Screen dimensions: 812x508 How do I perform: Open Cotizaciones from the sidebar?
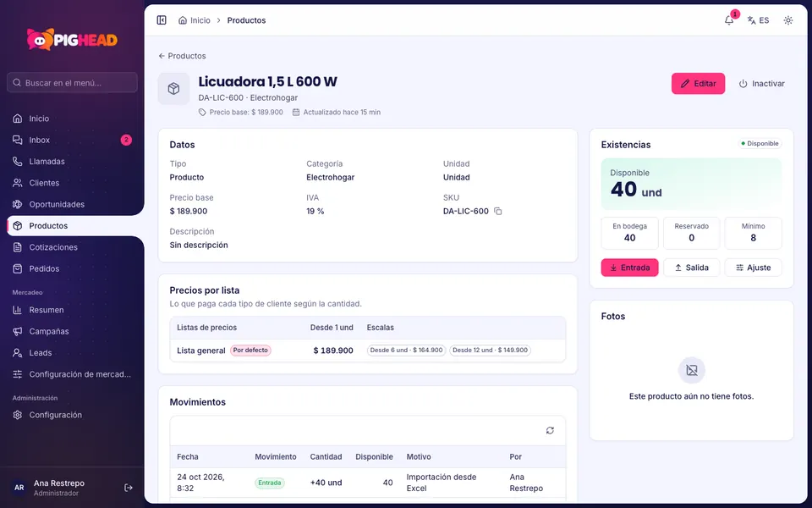point(73,247)
